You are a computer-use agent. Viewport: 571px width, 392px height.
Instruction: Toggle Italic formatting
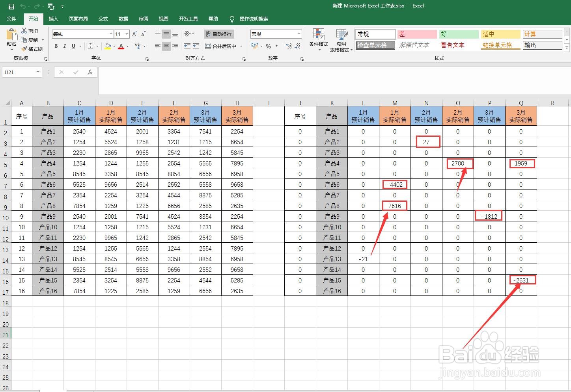click(65, 46)
